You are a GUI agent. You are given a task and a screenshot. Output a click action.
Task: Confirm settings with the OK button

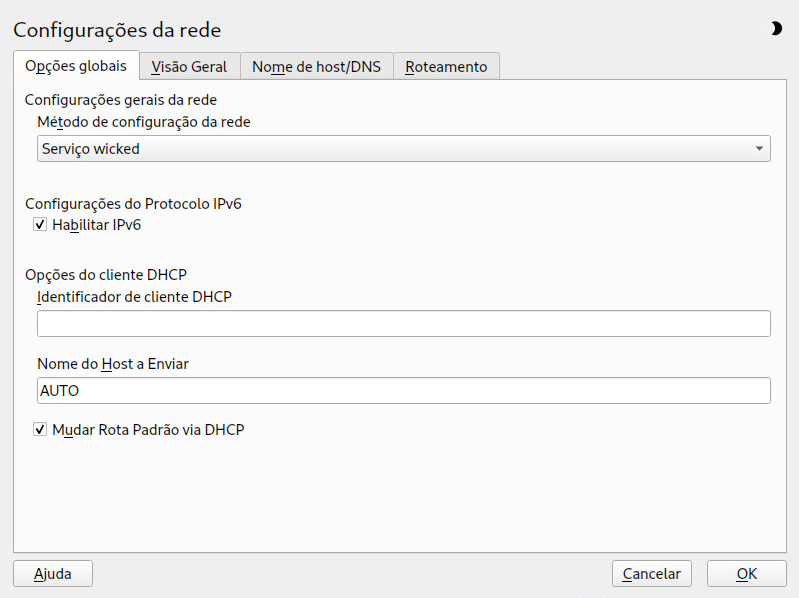(x=747, y=574)
